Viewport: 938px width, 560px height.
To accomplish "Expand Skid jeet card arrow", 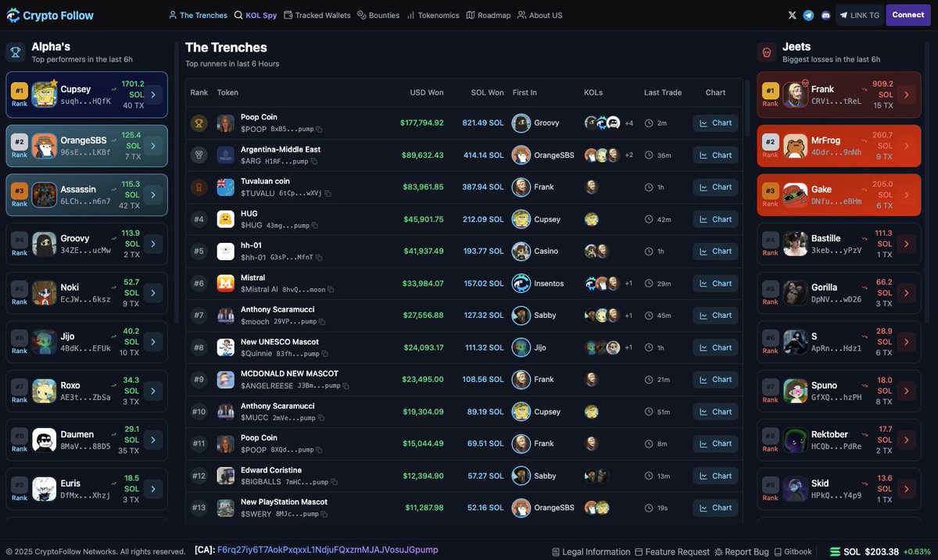I will (x=907, y=489).
